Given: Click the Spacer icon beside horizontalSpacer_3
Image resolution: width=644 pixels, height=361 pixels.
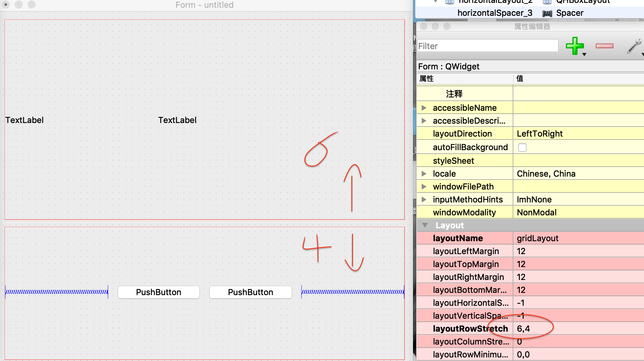Looking at the screenshot, I should tap(547, 13).
